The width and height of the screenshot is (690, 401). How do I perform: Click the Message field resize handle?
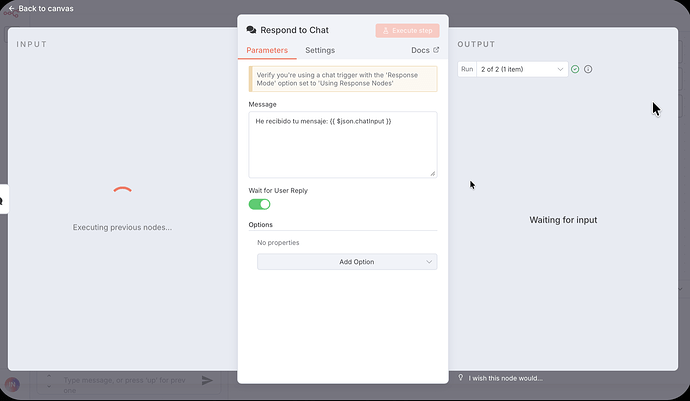tap(433, 173)
